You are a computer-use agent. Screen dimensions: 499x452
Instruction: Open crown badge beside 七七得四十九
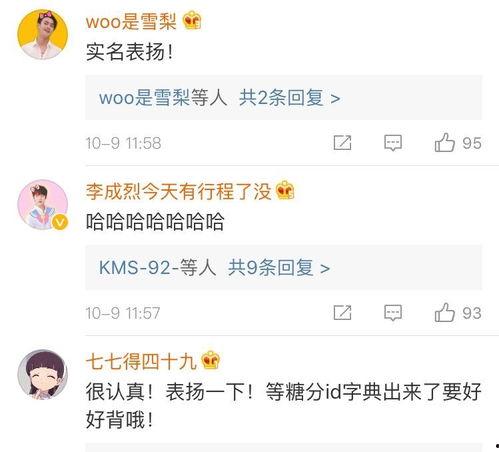(211, 360)
